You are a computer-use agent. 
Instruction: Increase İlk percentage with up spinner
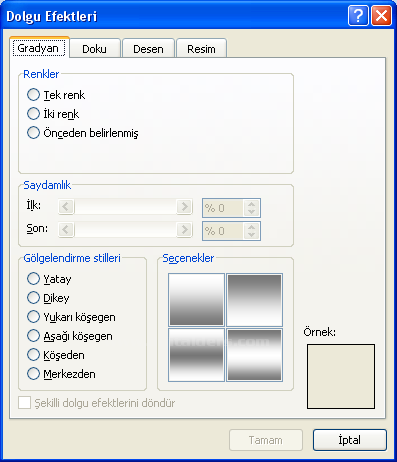coord(252,204)
